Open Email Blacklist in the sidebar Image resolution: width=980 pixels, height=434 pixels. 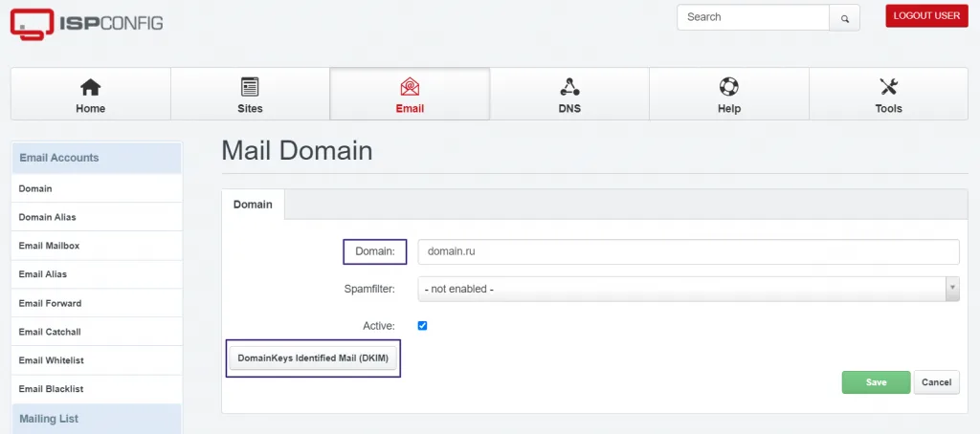point(97,389)
